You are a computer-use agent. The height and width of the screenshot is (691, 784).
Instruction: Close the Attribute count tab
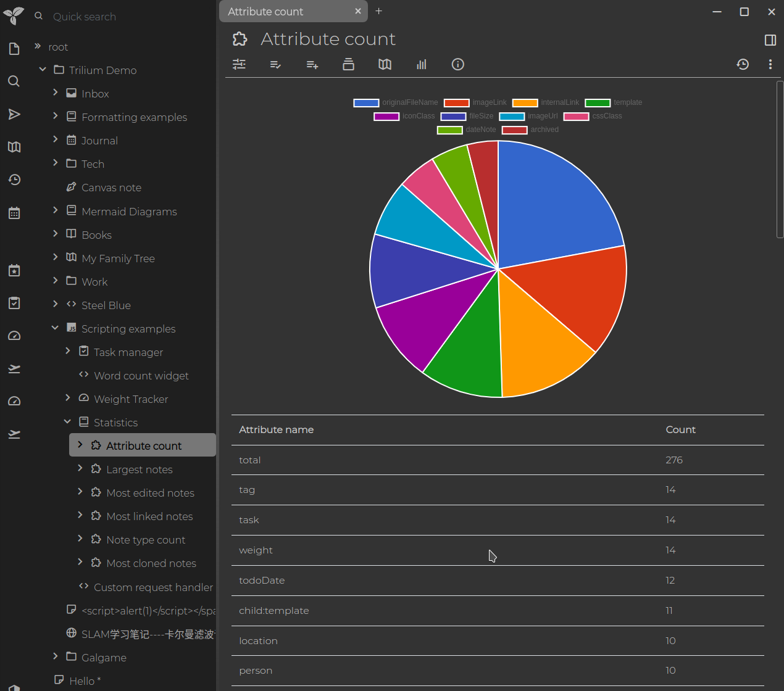click(358, 11)
